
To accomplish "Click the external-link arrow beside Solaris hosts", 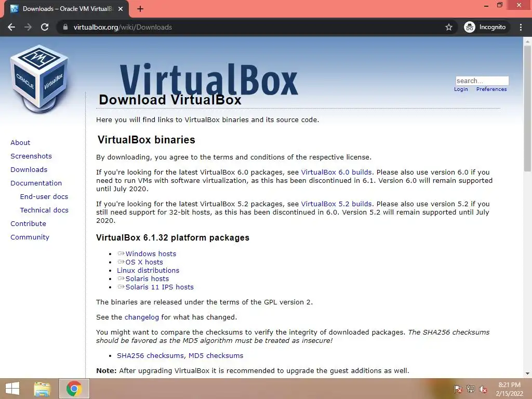I will tap(121, 278).
